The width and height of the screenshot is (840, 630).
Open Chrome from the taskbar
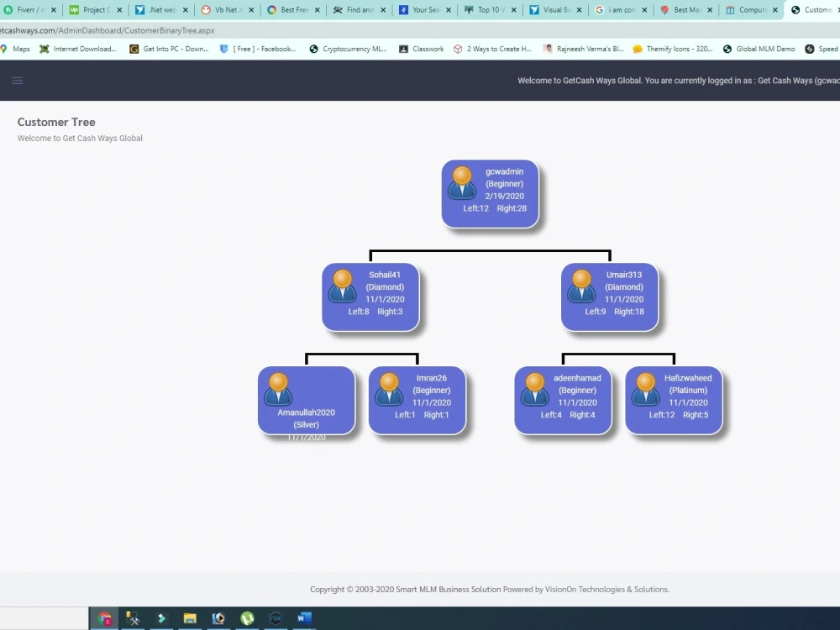pyautogui.click(x=105, y=619)
